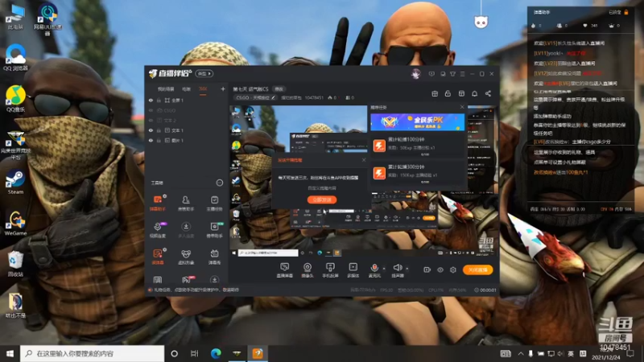Add a screen capture source from bottom toolbar
The width and height of the screenshot is (644, 362).
pyautogui.click(x=285, y=270)
